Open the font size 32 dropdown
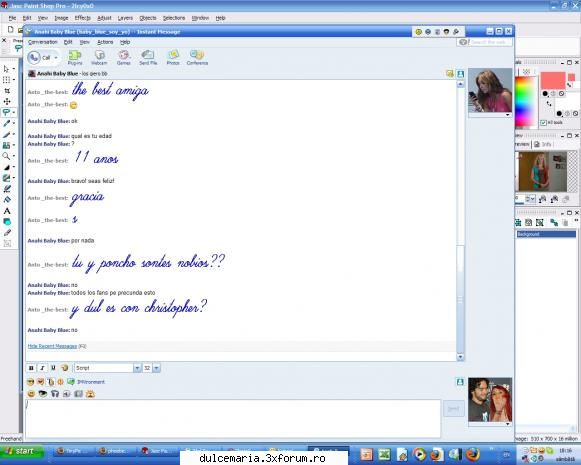The width and height of the screenshot is (581, 465). (156, 368)
